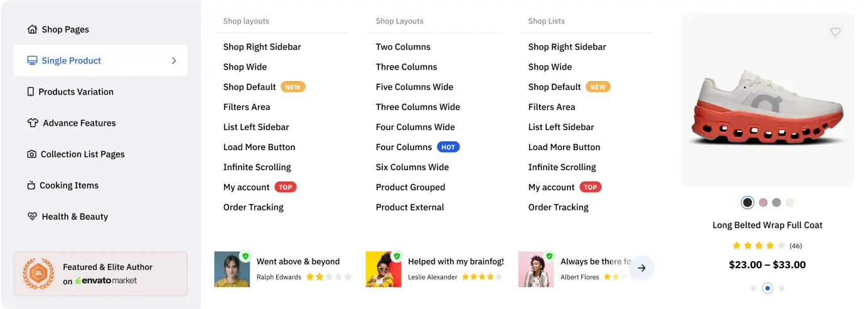This screenshot has width=868, height=309.
Task: Choose the pink color swatch
Action: pyautogui.click(x=763, y=202)
